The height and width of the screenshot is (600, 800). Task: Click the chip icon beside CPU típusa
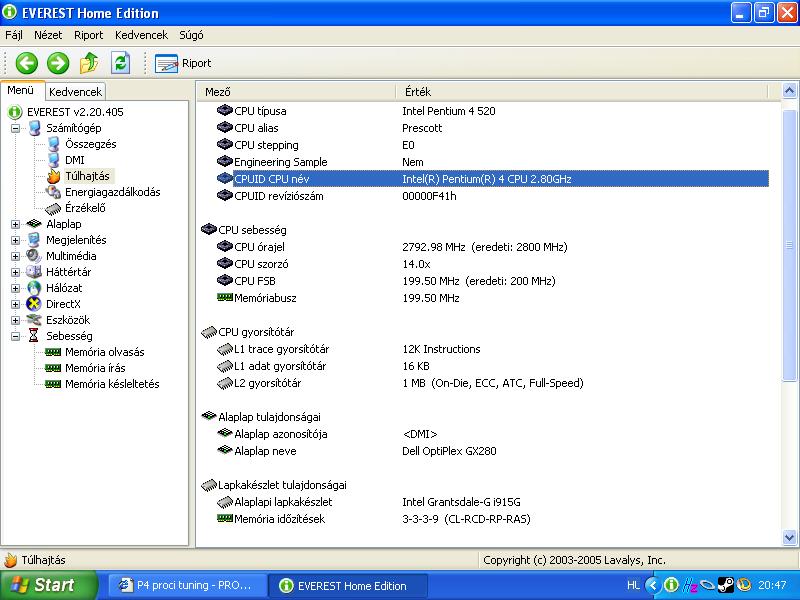[x=224, y=110]
